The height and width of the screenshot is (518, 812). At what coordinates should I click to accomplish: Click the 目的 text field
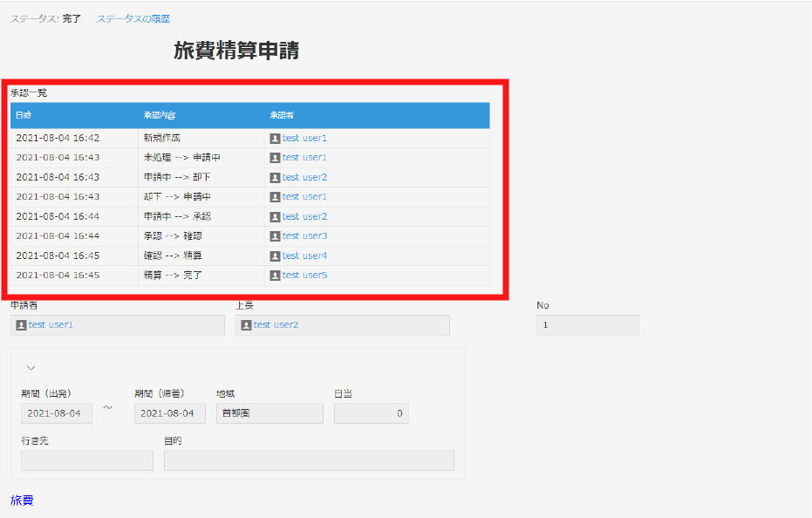coord(309,460)
